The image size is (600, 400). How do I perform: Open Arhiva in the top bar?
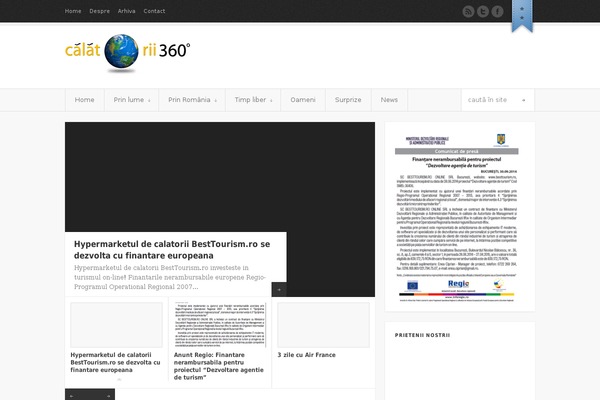[126, 11]
